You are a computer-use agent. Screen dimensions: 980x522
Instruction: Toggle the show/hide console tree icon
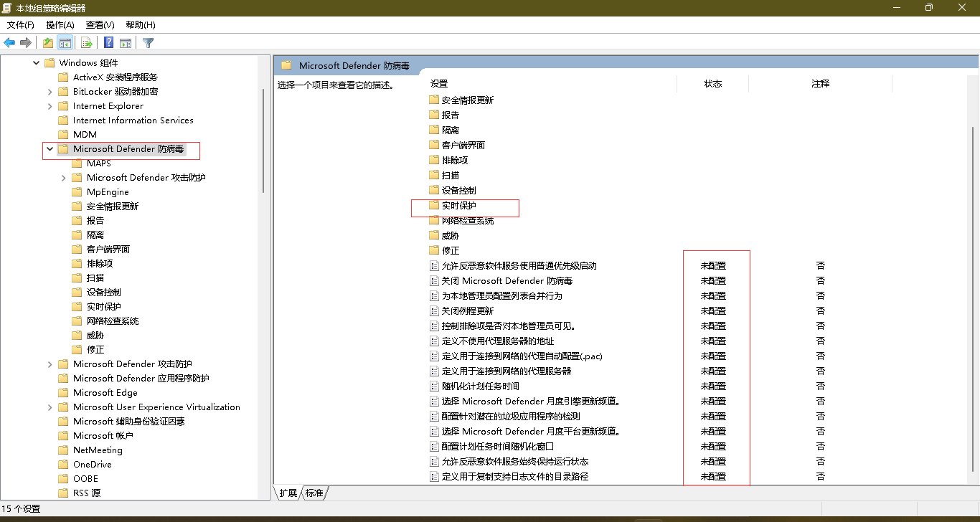[x=65, y=43]
